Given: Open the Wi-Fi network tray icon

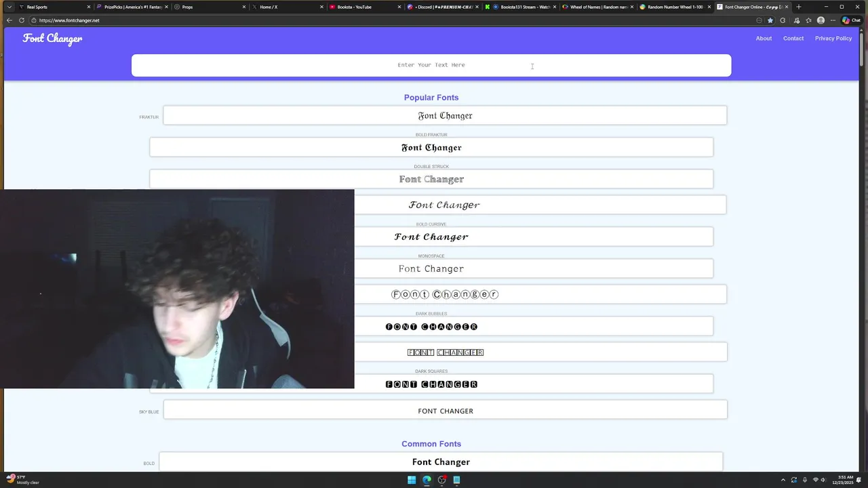Looking at the screenshot, I should (x=816, y=480).
